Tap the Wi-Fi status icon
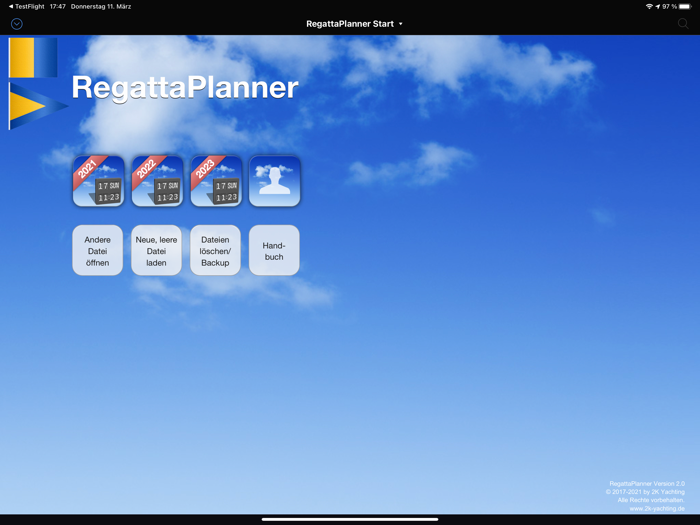This screenshot has width=700, height=525. pos(649,6)
